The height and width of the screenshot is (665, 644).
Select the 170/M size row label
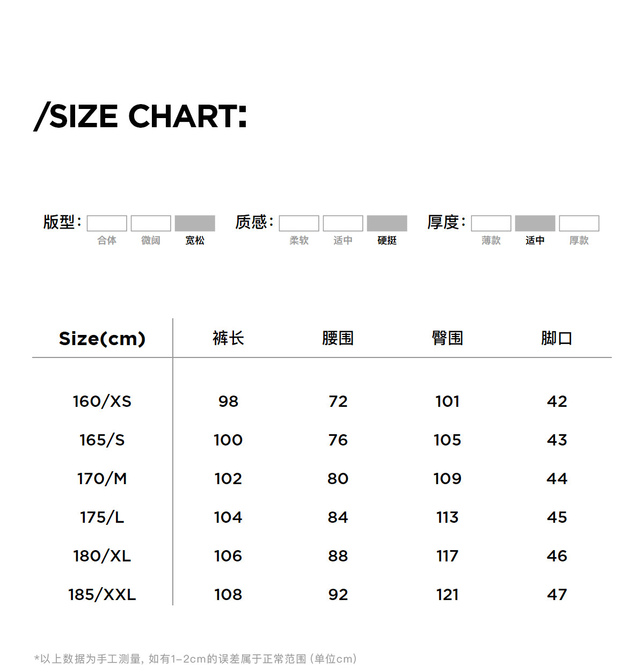pos(102,479)
